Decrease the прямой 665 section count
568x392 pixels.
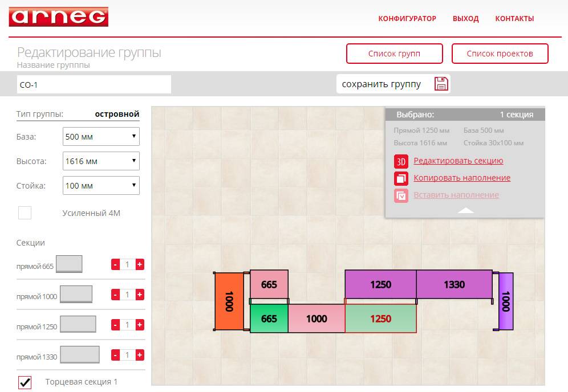click(115, 264)
